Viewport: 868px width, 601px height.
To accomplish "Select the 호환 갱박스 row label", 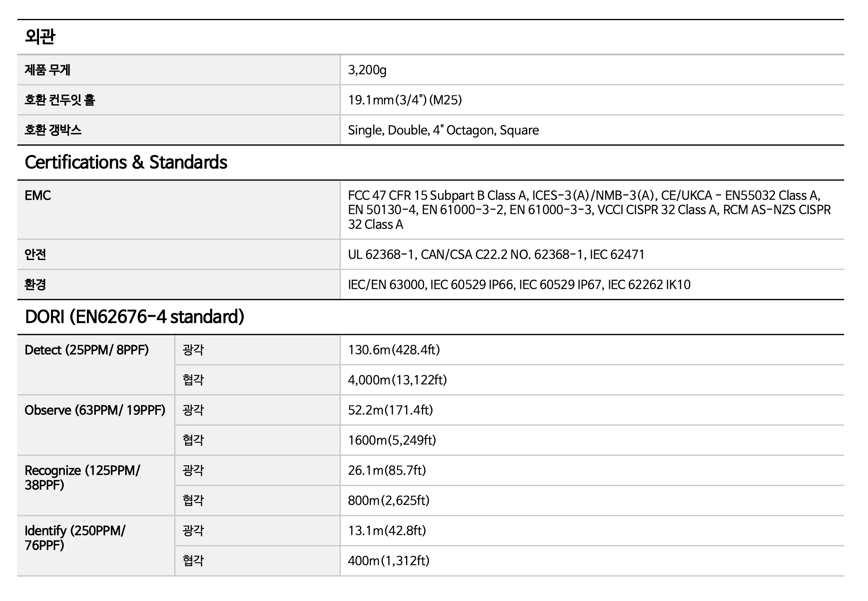I will tap(53, 130).
